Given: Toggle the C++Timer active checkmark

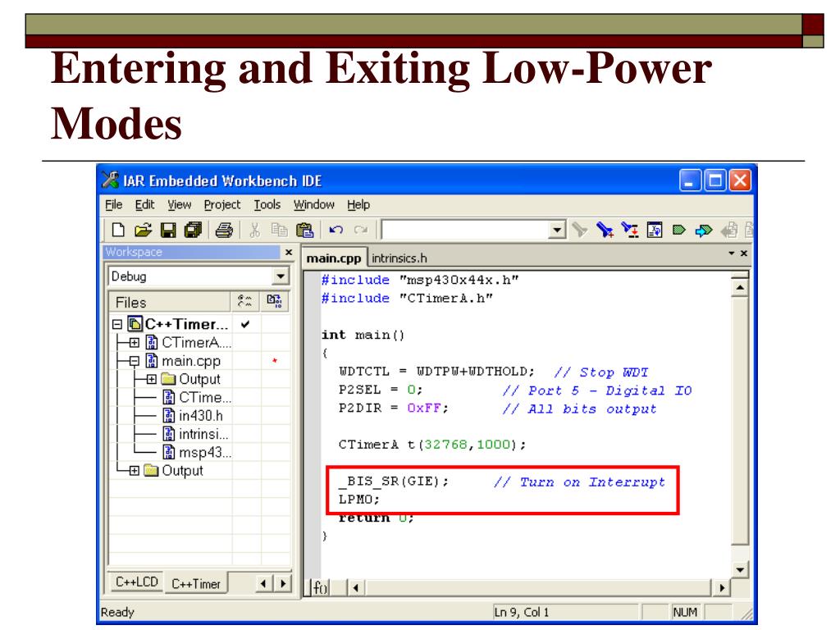Looking at the screenshot, I should (245, 324).
